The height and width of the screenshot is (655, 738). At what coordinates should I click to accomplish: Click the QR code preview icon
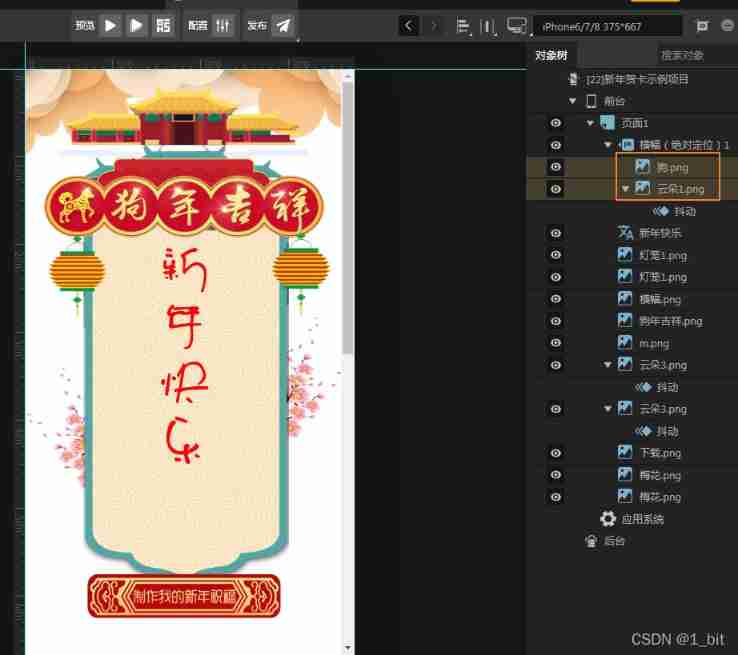pos(163,26)
